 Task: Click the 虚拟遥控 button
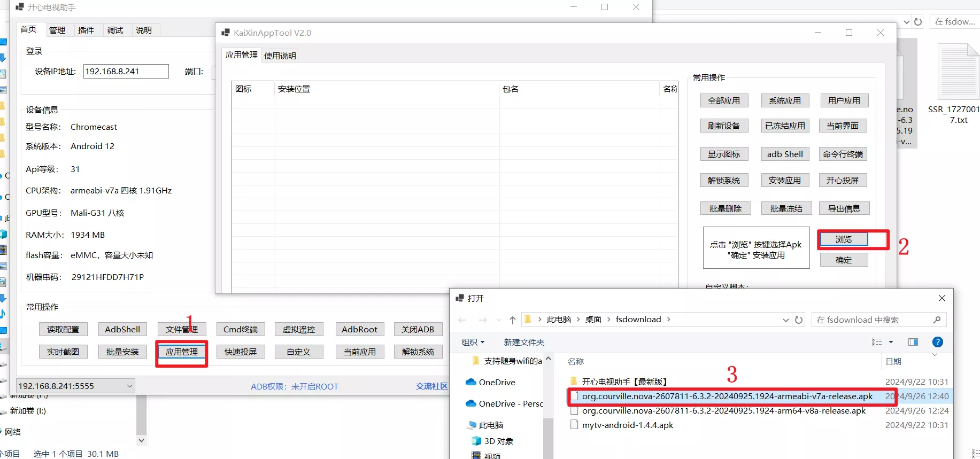pos(299,330)
